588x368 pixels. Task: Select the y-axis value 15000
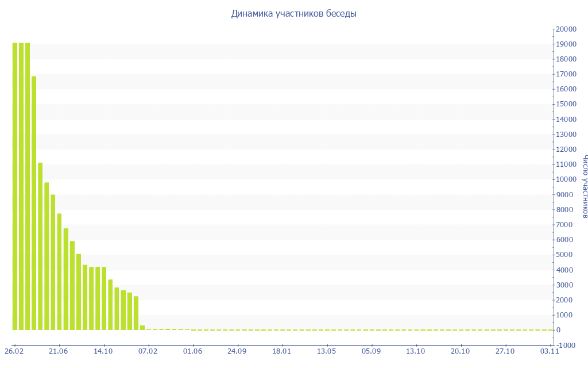pos(566,104)
